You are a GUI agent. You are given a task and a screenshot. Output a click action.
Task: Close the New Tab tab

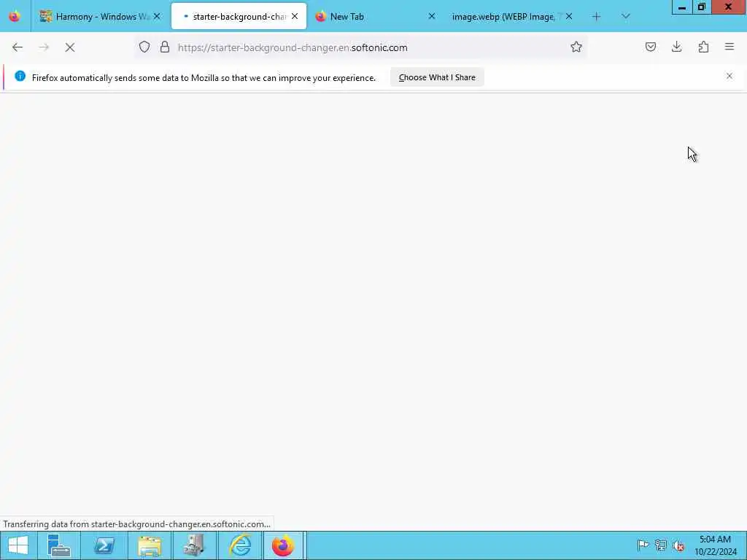click(x=432, y=16)
